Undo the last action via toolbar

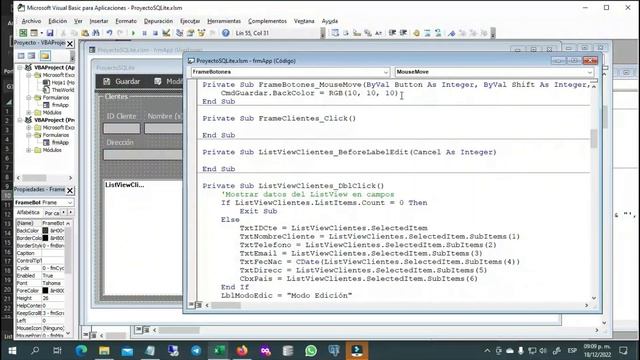pos(109,33)
